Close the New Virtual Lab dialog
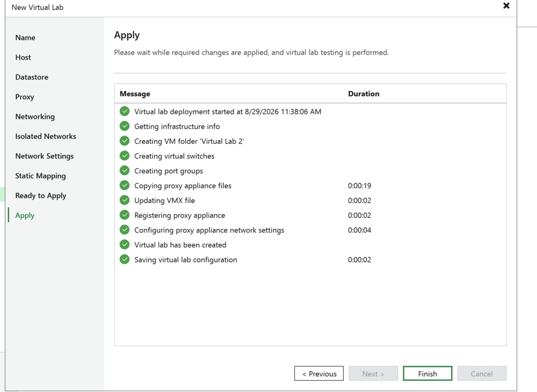 [506, 6]
